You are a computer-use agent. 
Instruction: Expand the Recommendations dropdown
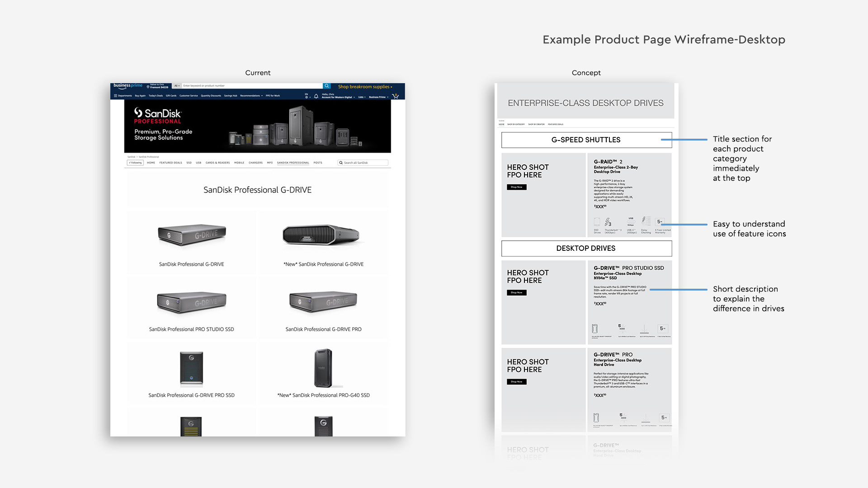coord(251,96)
